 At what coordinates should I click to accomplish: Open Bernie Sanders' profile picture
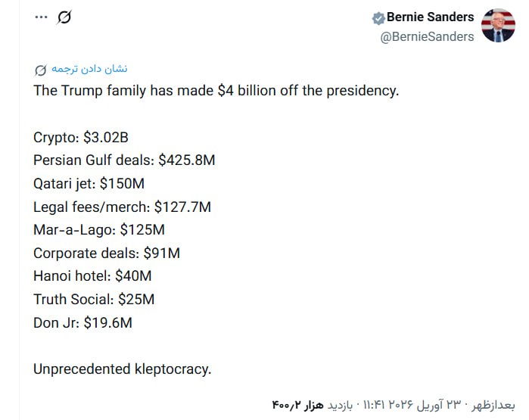pos(498,26)
